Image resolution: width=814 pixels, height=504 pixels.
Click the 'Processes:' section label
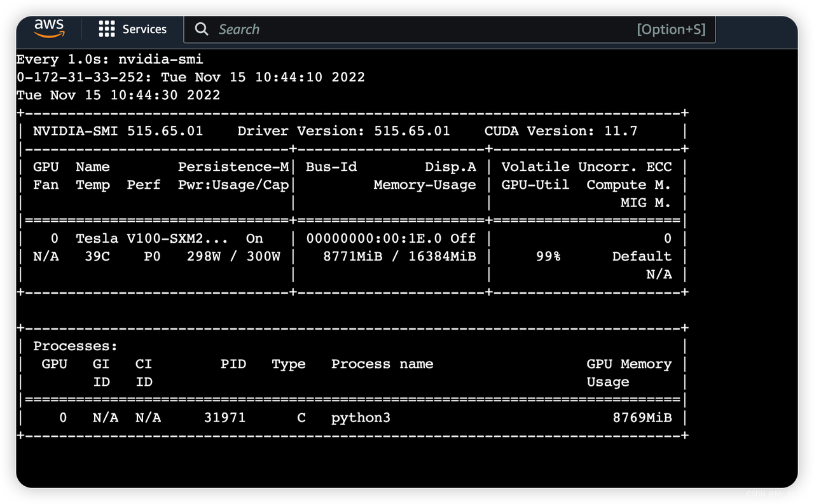click(x=76, y=346)
